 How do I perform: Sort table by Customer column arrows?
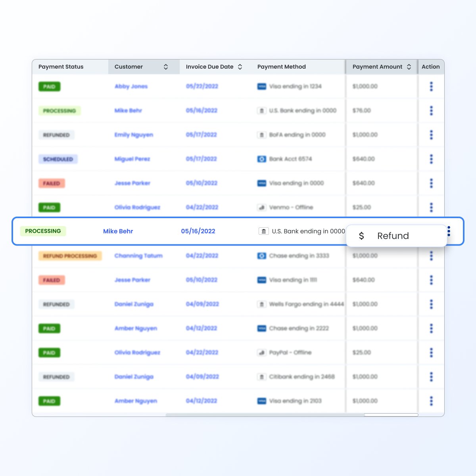tap(166, 67)
